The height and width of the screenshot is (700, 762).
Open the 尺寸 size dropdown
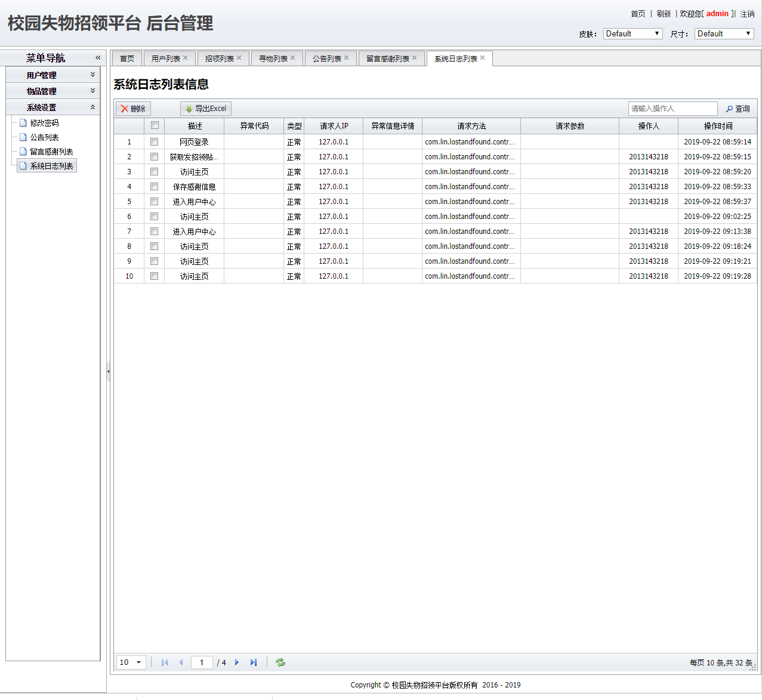pyautogui.click(x=724, y=34)
